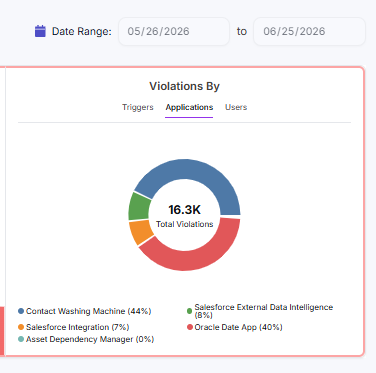Click the green legend dot for Salesforce External Data
This screenshot has height=373, width=376.
coord(189,311)
